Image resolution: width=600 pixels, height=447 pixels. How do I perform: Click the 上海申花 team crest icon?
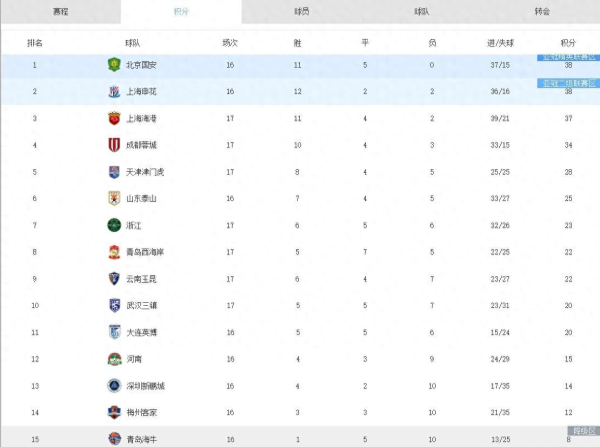pyautogui.click(x=114, y=91)
